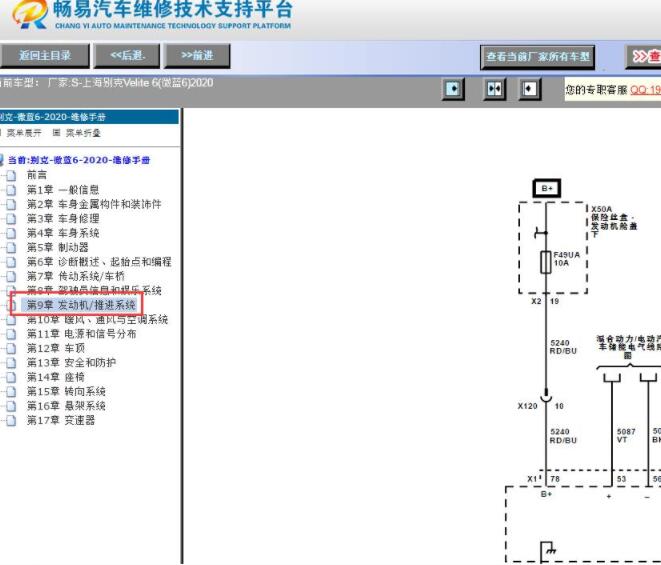
Task: Open 第15章 转向系统
Action: 66,391
